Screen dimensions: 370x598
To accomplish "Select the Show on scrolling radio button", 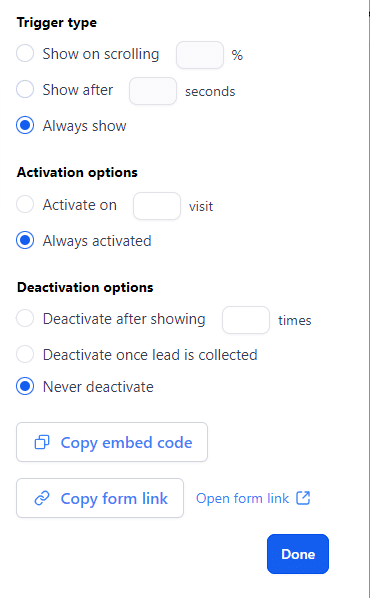I will click(x=25, y=53).
